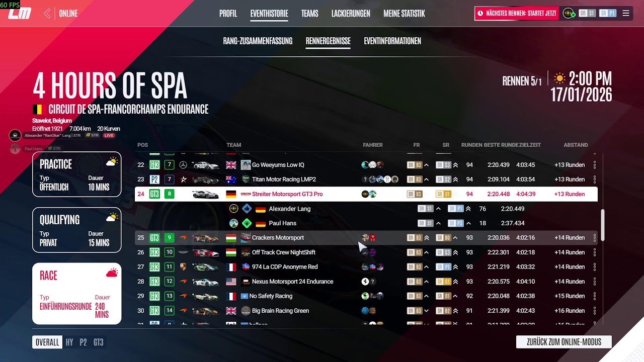This screenshot has width=644, height=362.
Task: Click the SR badge of 974 La CDP Anonyme
Action: point(444,267)
